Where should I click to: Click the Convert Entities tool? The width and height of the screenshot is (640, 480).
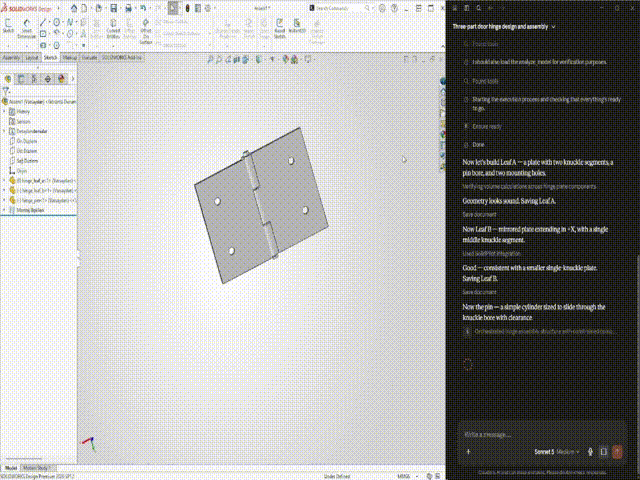113,28
